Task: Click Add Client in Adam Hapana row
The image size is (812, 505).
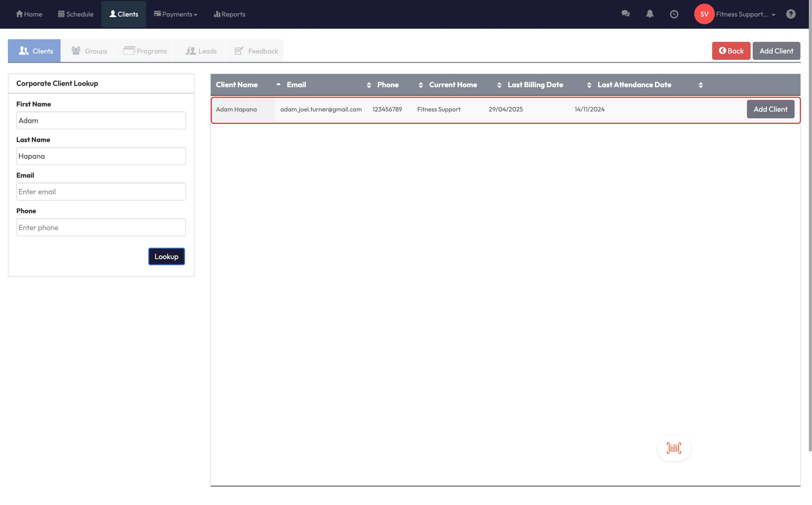Action: (x=770, y=109)
